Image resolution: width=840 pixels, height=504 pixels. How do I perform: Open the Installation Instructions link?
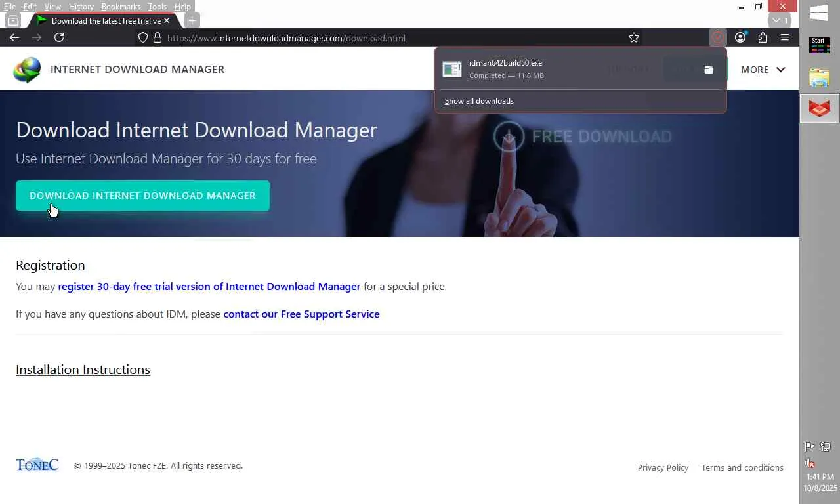point(83,369)
